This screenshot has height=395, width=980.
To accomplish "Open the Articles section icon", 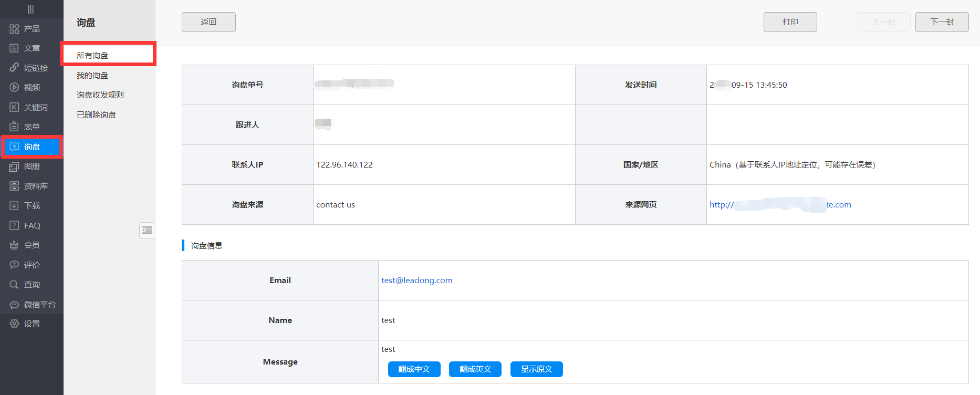I will coord(14,48).
